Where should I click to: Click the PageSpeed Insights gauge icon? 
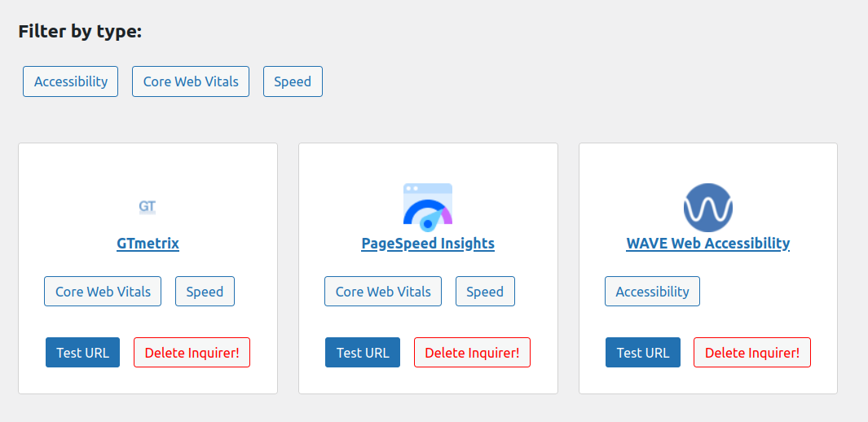coord(428,204)
